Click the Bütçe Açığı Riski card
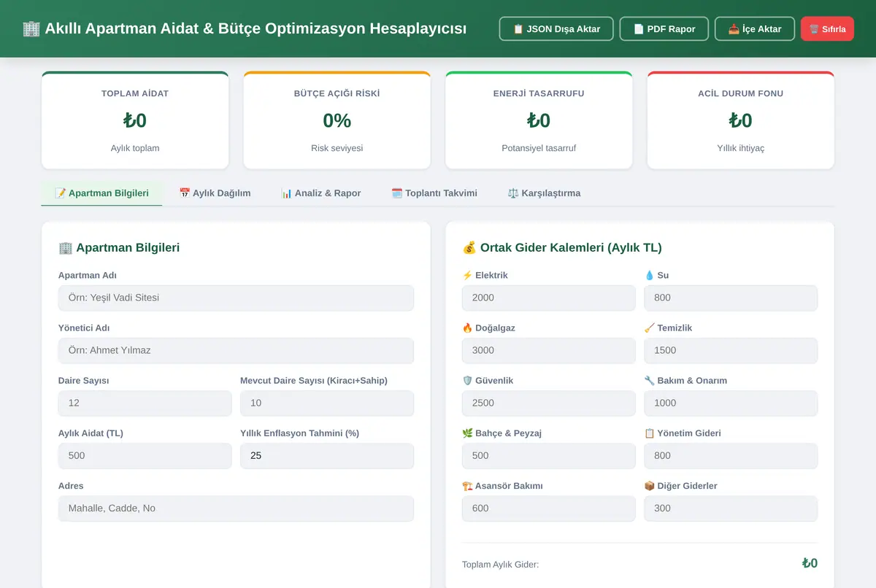Image resolution: width=876 pixels, height=588 pixels. click(x=337, y=120)
